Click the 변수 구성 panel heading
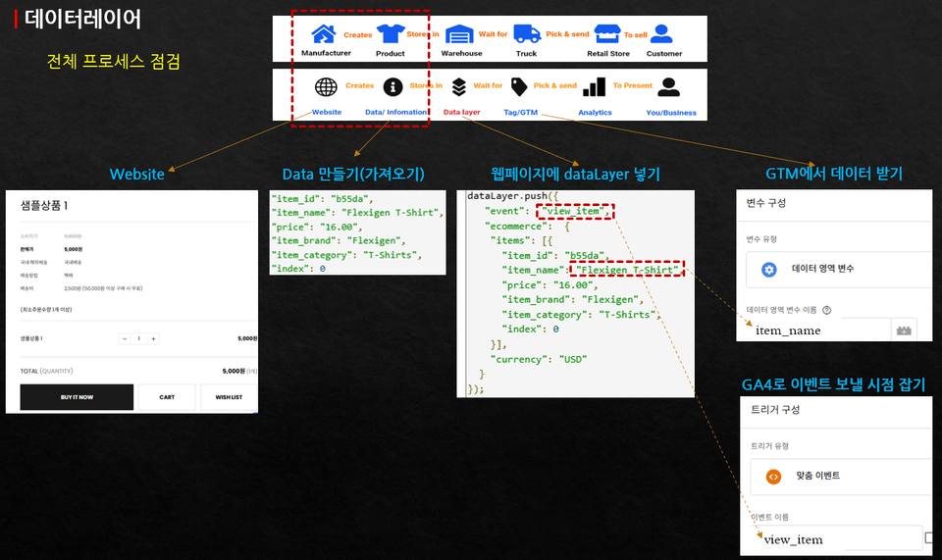This screenshot has height=560, width=942. pos(766,203)
